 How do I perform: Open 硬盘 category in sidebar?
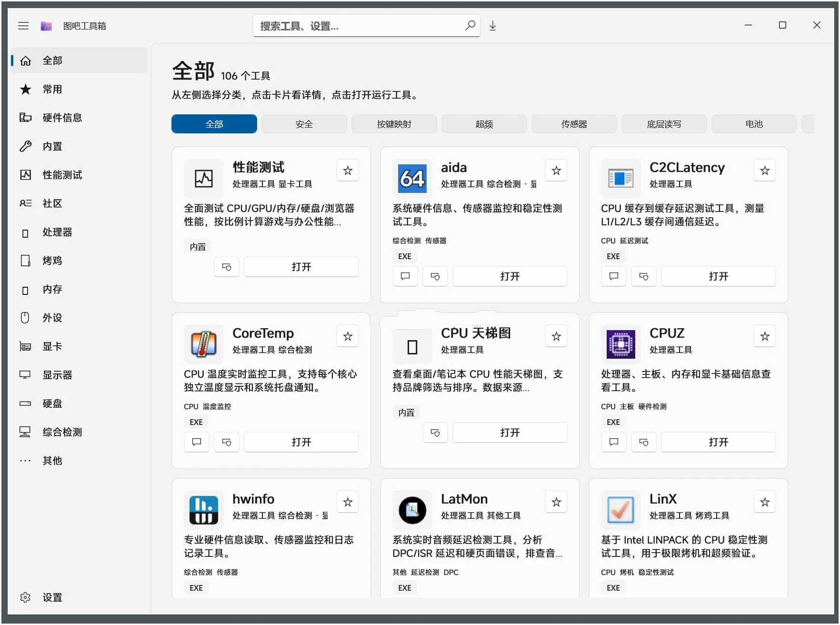tap(80, 403)
